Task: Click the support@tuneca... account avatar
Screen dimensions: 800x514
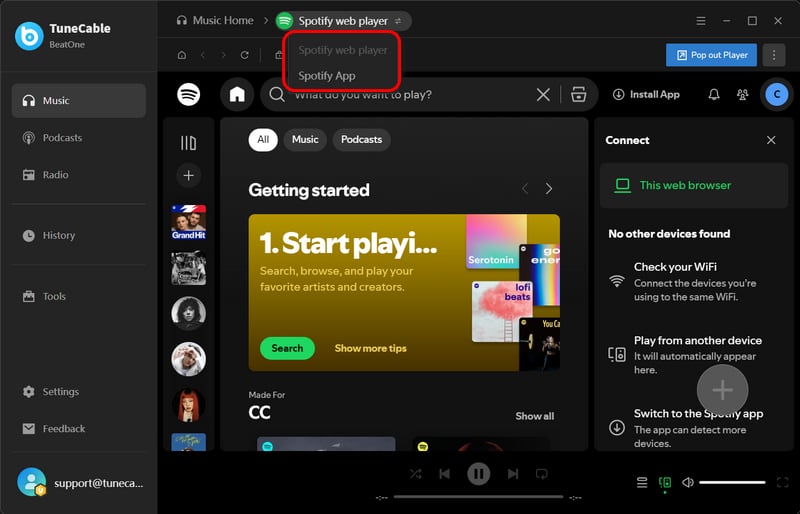Action: pyautogui.click(x=32, y=482)
